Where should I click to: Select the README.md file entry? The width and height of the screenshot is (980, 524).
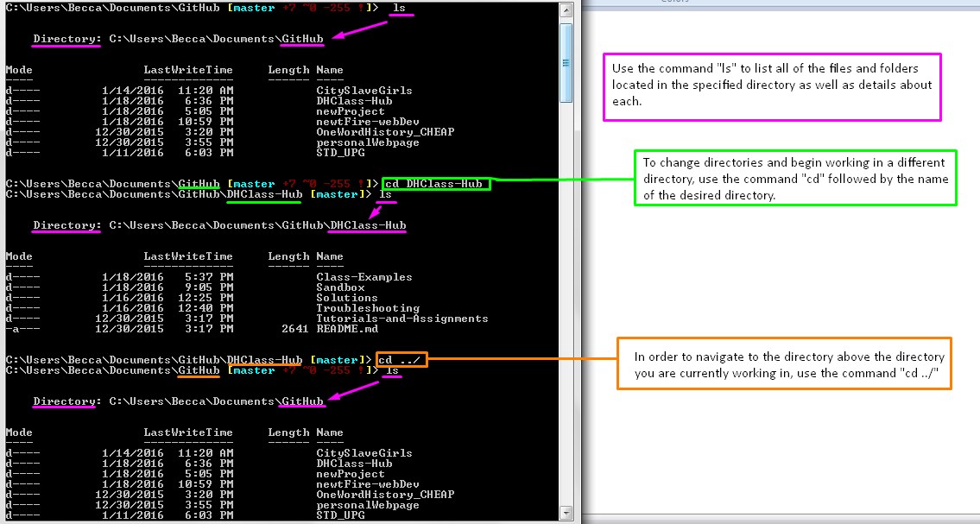click(346, 329)
